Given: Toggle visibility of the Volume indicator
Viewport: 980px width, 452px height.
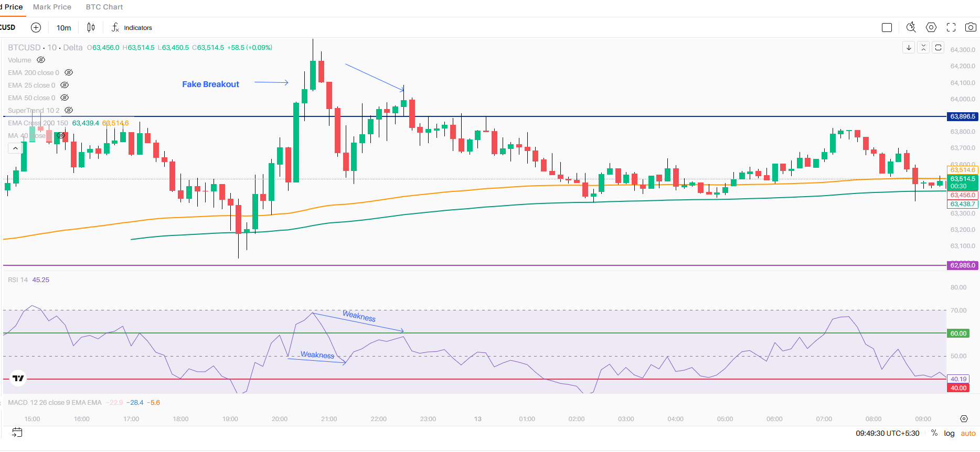Looking at the screenshot, I should click(41, 60).
